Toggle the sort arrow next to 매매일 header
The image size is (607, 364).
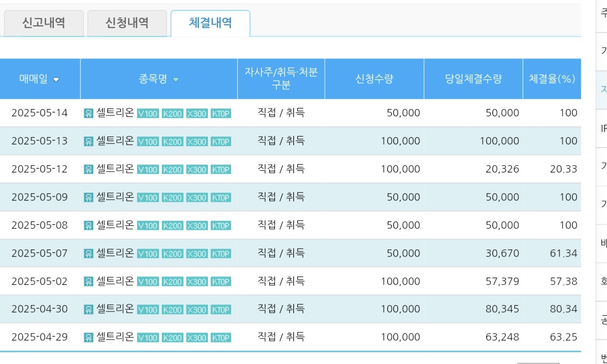tap(56, 80)
